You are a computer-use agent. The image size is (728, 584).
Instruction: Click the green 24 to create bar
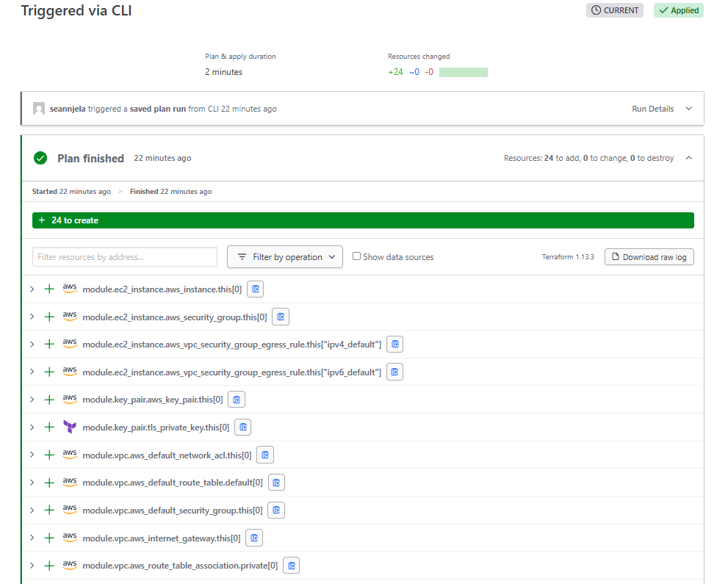pyautogui.click(x=363, y=220)
